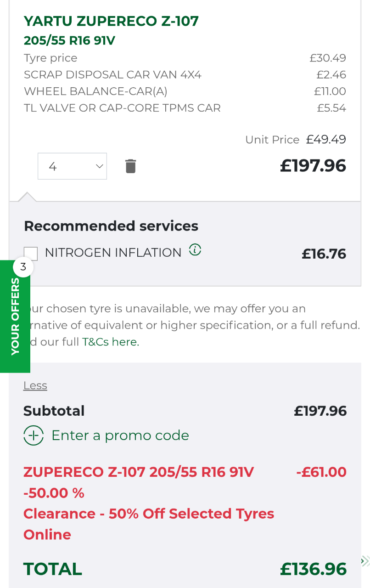The height and width of the screenshot is (588, 370).
Task: Click the 205/55 R16 91V tyre size
Action: (x=69, y=41)
